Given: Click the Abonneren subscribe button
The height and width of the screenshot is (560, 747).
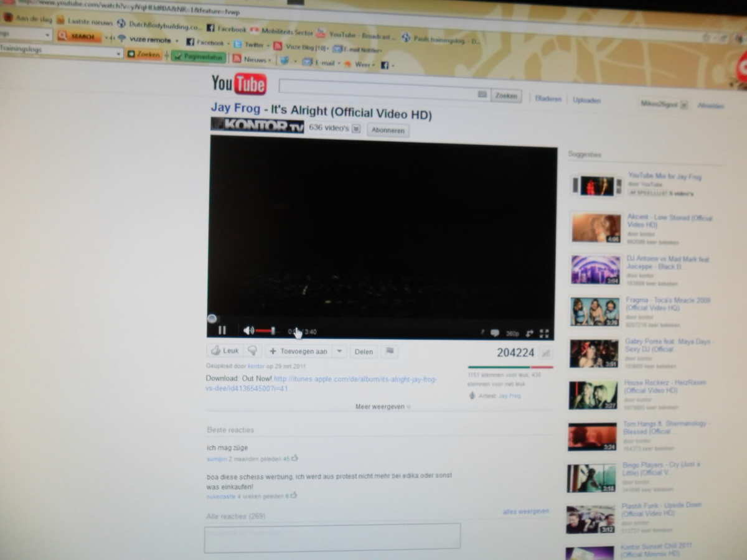Looking at the screenshot, I should 388,130.
